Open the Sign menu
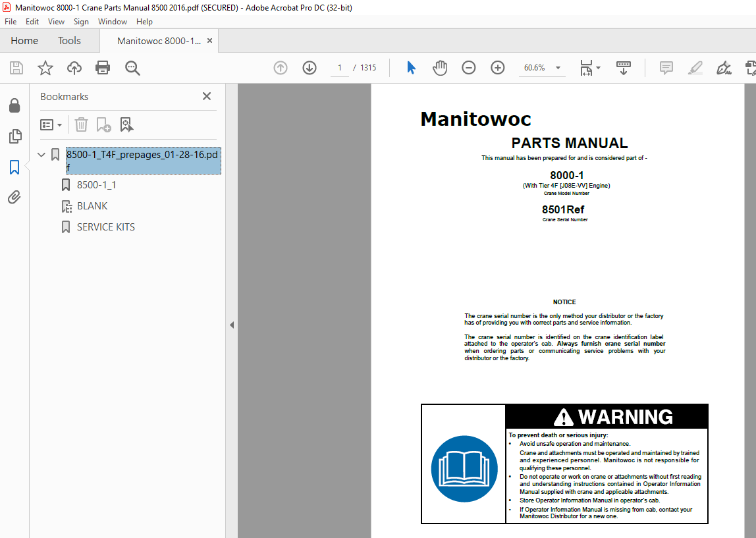756x538 pixels. 81,22
